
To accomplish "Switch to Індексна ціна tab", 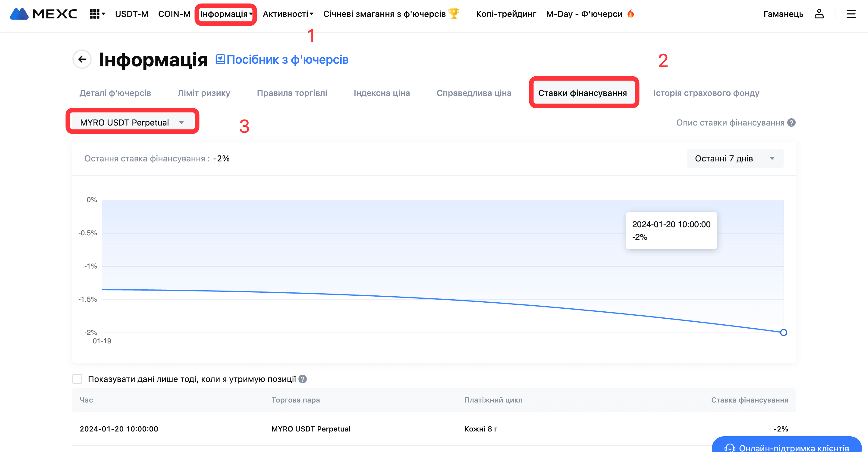I will tap(382, 93).
